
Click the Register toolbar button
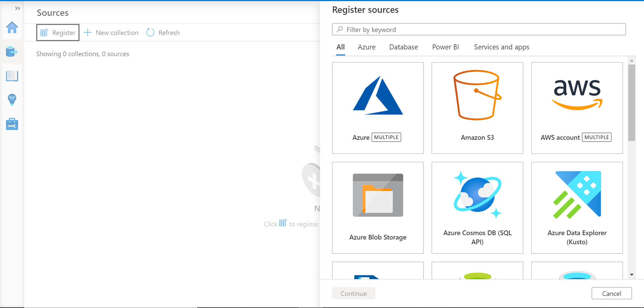(x=58, y=33)
